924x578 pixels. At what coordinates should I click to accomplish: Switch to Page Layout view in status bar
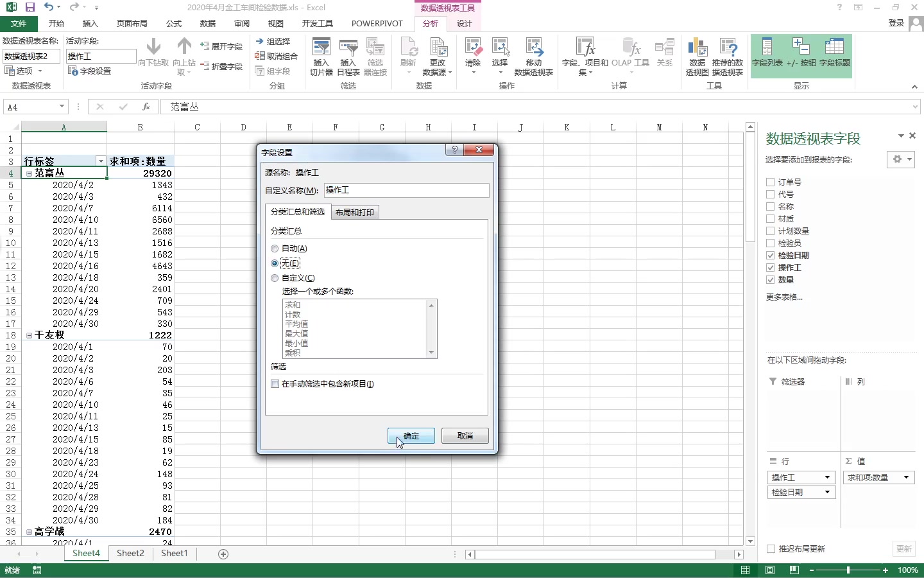tap(770, 570)
